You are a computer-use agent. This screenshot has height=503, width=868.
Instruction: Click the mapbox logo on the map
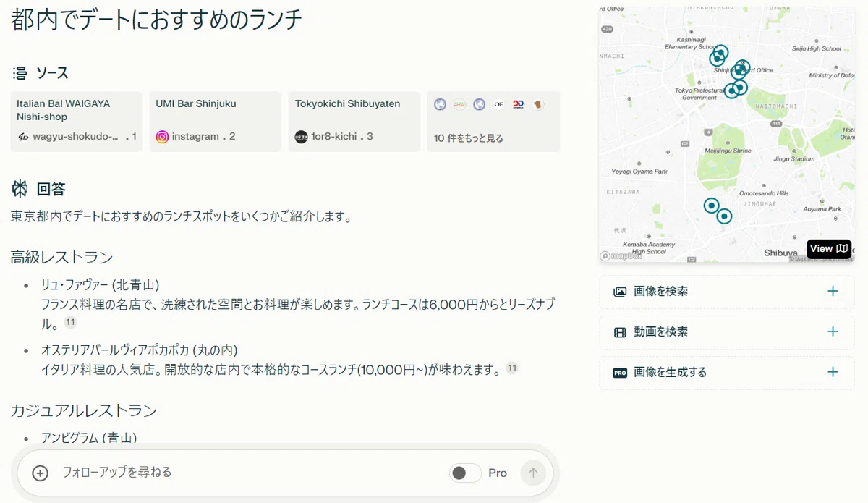621,255
